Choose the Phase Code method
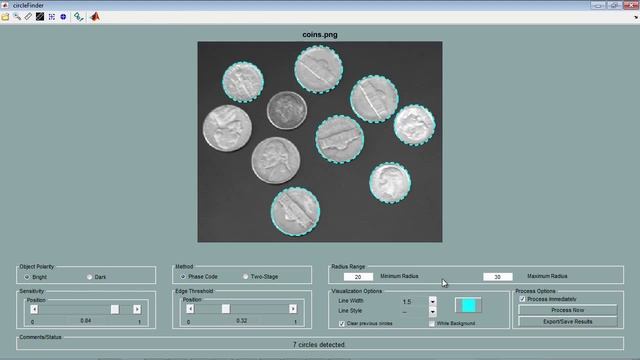The width and height of the screenshot is (640, 360). pos(183,277)
